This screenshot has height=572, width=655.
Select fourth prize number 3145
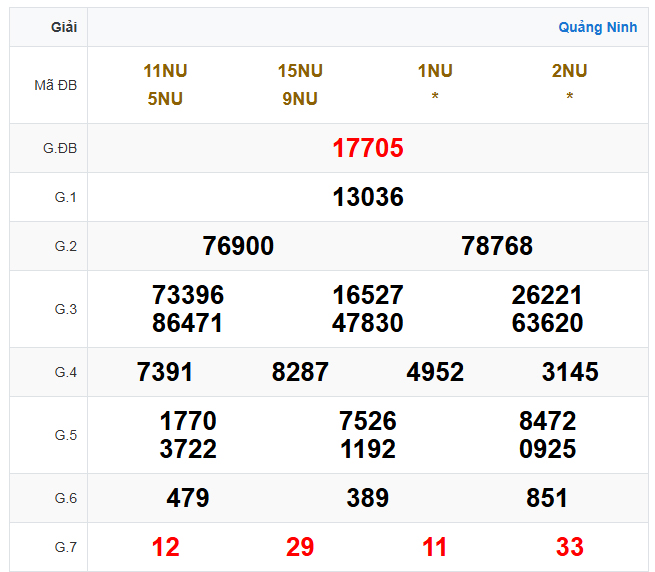pyautogui.click(x=570, y=372)
